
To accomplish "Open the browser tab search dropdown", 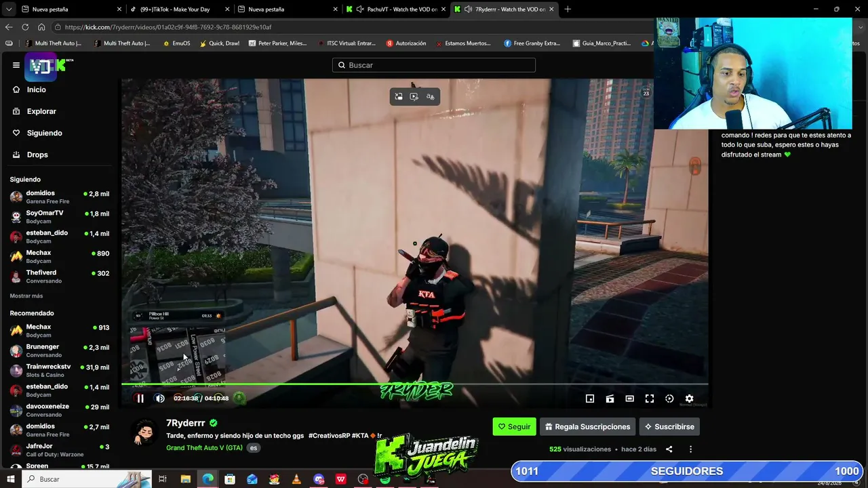I will coord(9,9).
